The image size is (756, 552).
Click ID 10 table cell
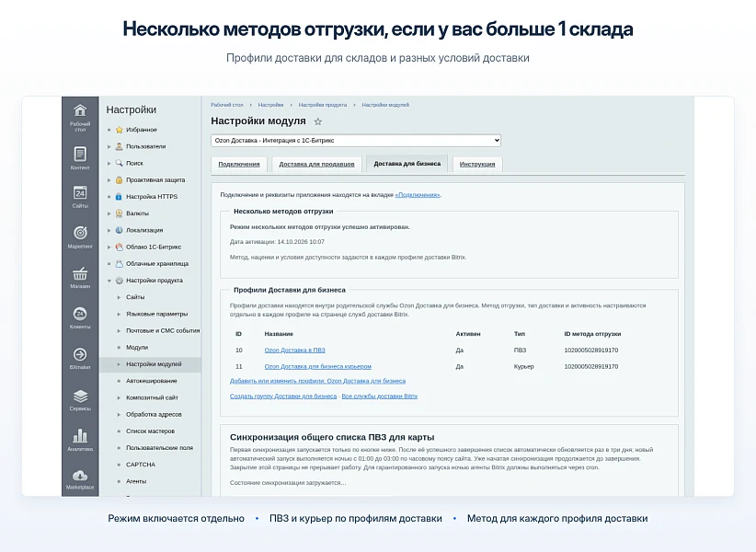(x=238, y=350)
